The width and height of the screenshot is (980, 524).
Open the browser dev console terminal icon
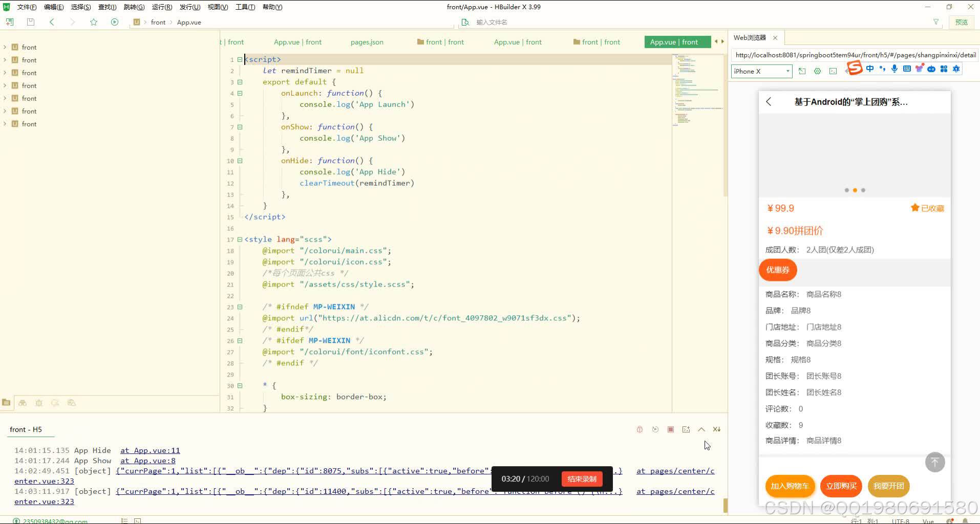pos(833,71)
